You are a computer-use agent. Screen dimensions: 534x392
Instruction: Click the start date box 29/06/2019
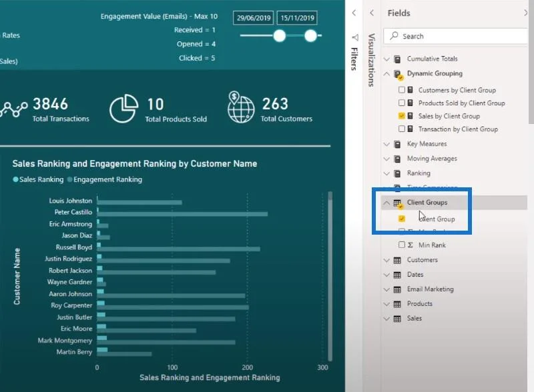pyautogui.click(x=254, y=18)
